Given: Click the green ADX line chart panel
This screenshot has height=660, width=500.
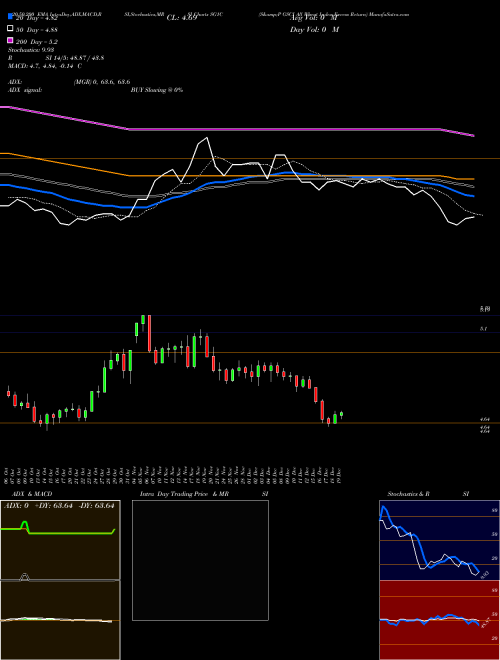Looking at the screenshot, I should [60, 540].
